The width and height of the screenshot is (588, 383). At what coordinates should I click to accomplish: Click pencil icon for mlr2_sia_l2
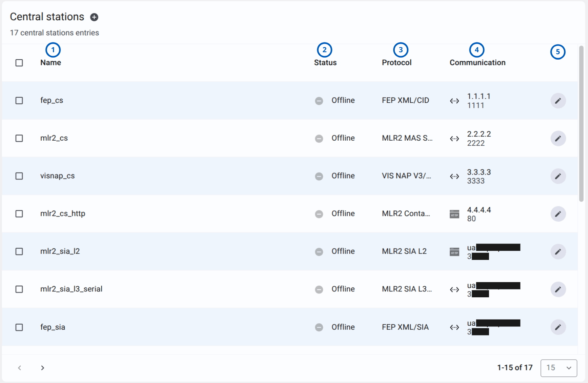click(558, 252)
